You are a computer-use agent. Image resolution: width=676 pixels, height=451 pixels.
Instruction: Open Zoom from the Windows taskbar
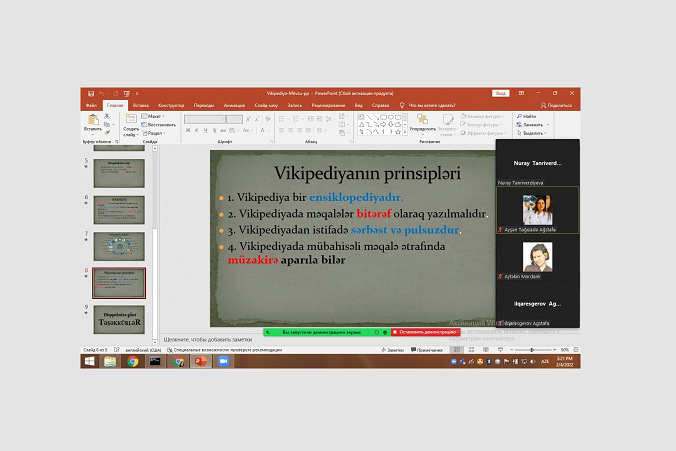223,361
